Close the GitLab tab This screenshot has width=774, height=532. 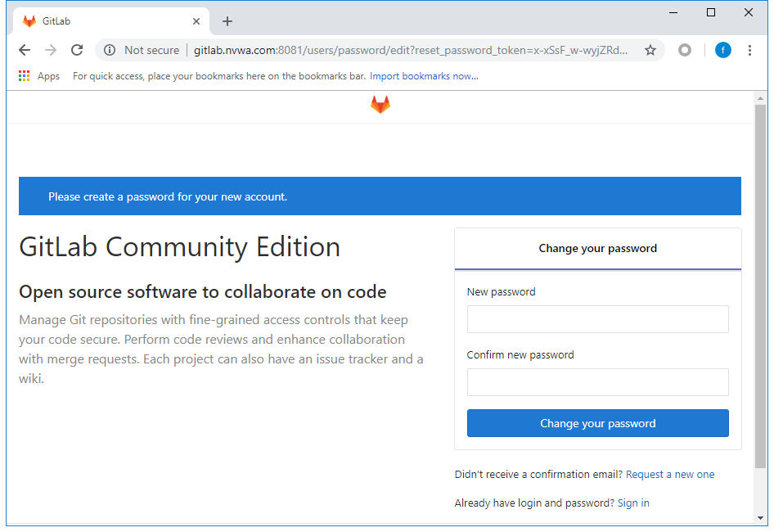point(196,21)
